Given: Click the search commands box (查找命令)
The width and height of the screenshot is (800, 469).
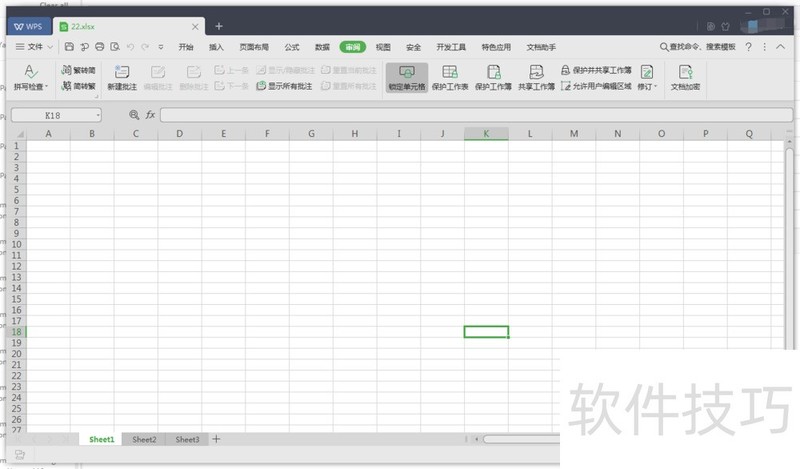Looking at the screenshot, I should (698, 47).
